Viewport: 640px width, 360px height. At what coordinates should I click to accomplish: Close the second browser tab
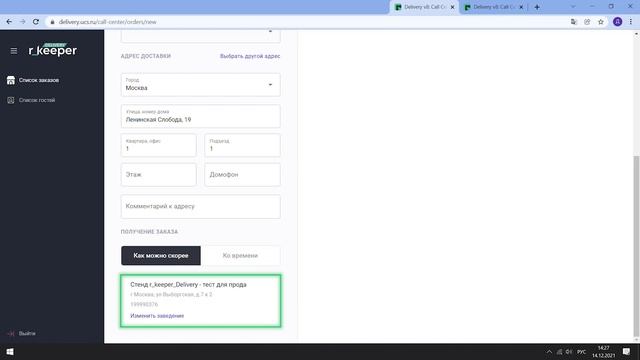521,7
